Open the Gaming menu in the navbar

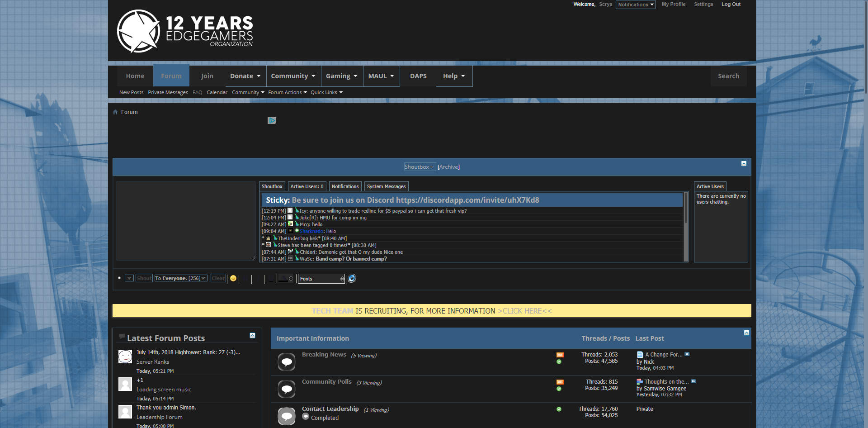pos(341,76)
